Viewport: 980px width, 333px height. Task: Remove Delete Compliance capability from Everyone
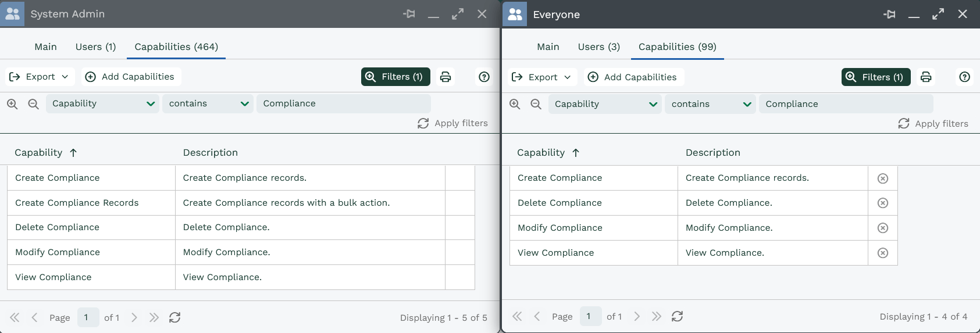pos(882,203)
